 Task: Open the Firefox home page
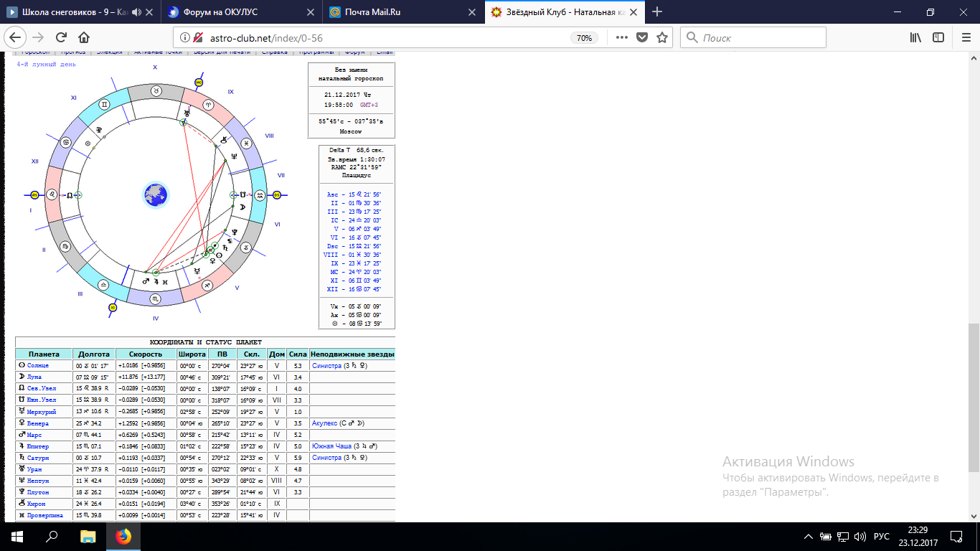[x=84, y=37]
